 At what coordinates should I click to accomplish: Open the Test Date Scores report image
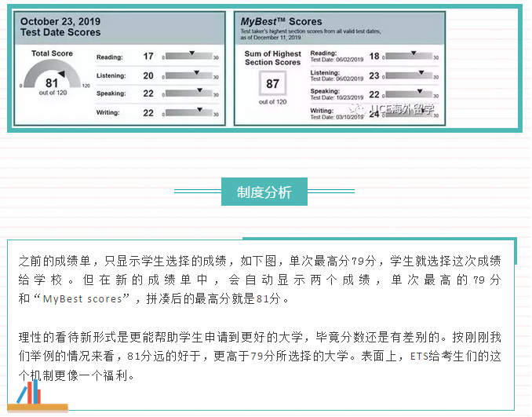pos(119,68)
